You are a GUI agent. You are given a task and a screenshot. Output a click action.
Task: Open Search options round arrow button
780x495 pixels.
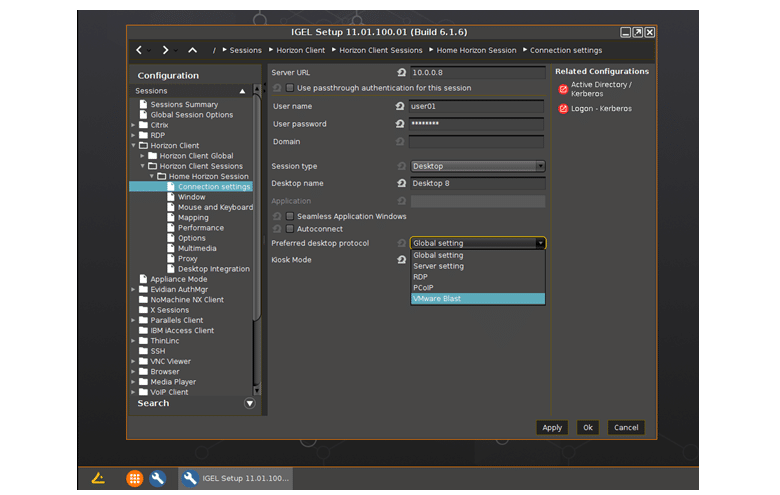tap(250, 403)
